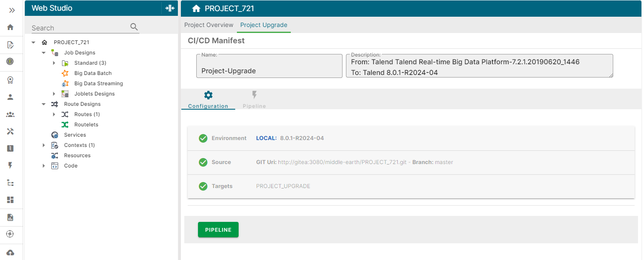
Task: Click the green PIPELINE button
Action: pos(218,230)
